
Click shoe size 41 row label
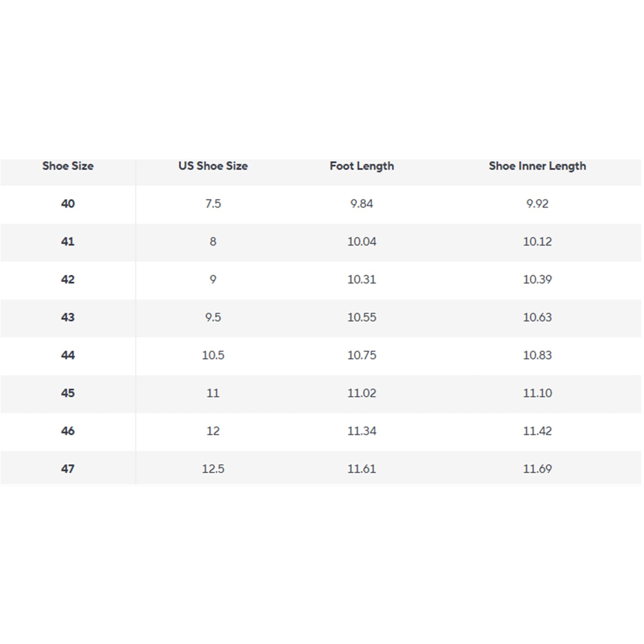[68, 242]
